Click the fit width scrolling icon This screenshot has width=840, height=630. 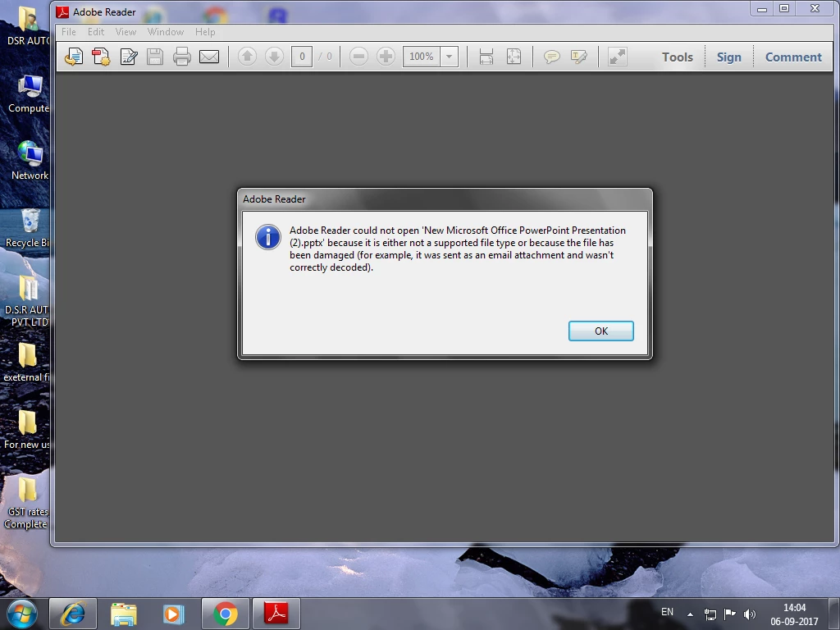point(486,57)
